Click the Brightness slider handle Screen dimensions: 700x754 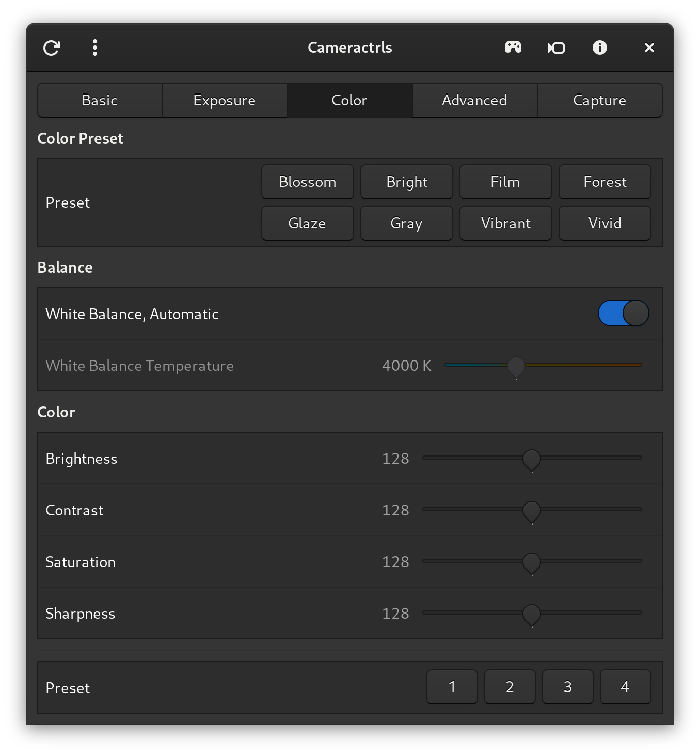531,459
